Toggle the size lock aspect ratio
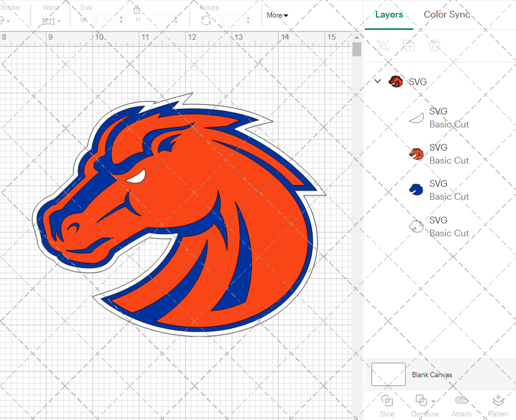 click(137, 10)
